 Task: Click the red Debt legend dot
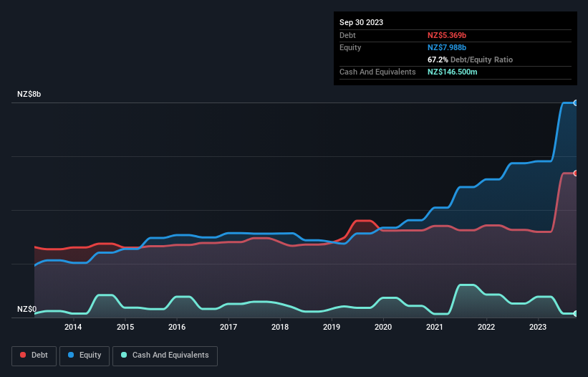(23, 355)
